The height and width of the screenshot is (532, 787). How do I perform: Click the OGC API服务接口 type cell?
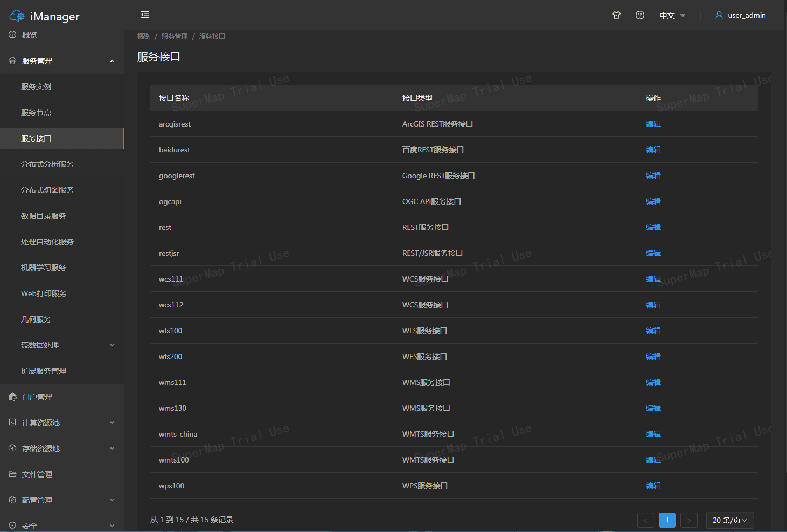coord(431,201)
